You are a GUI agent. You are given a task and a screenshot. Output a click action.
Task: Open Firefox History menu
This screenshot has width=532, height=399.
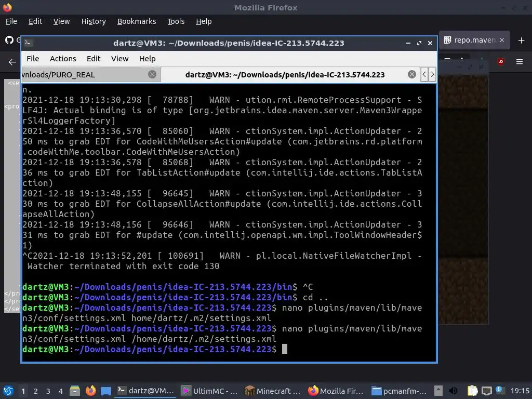(94, 21)
